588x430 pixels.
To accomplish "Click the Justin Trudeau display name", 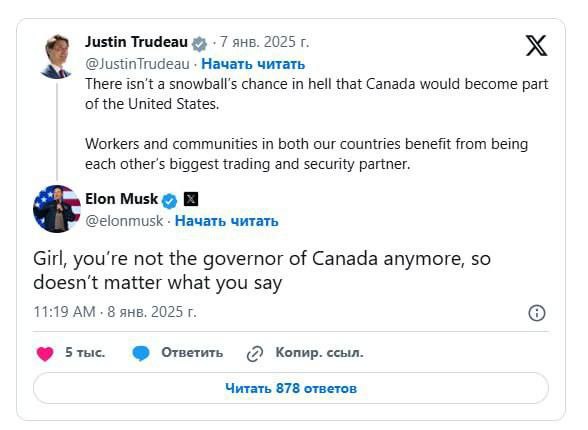I will (136, 42).
